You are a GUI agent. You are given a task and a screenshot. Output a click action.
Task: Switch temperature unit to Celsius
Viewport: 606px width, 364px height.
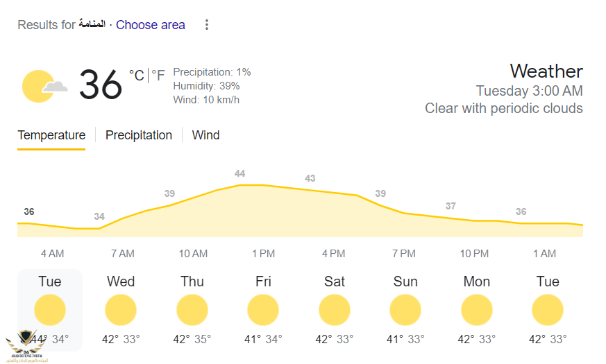pos(137,76)
